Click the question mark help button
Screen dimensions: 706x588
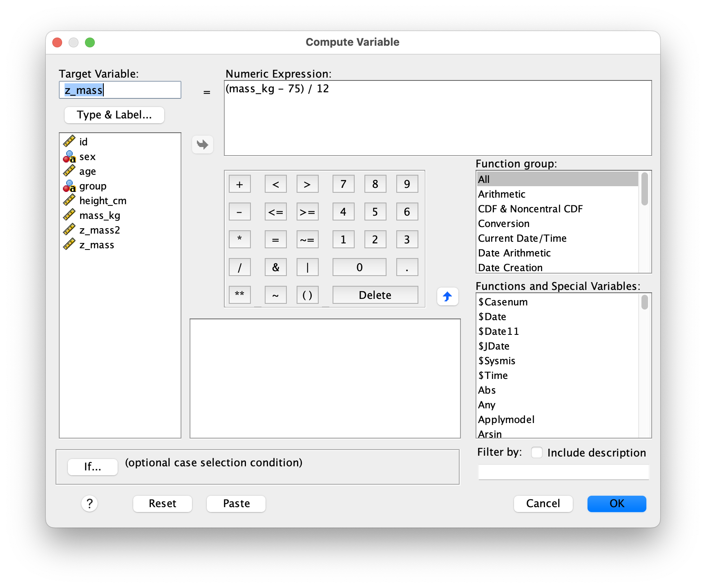89,503
